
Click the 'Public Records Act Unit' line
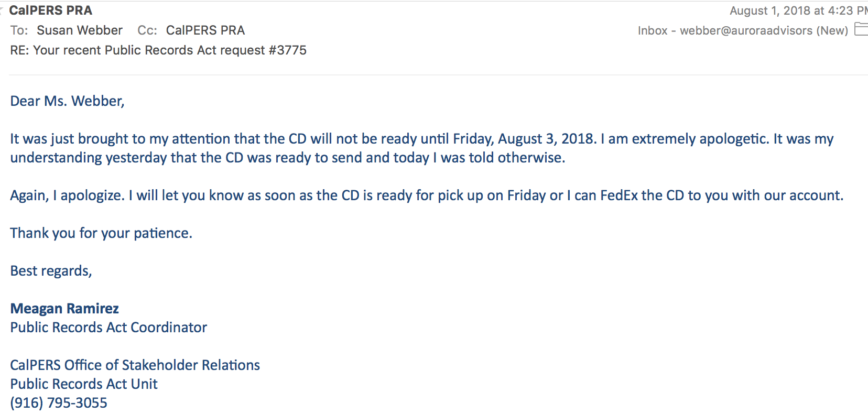84,384
